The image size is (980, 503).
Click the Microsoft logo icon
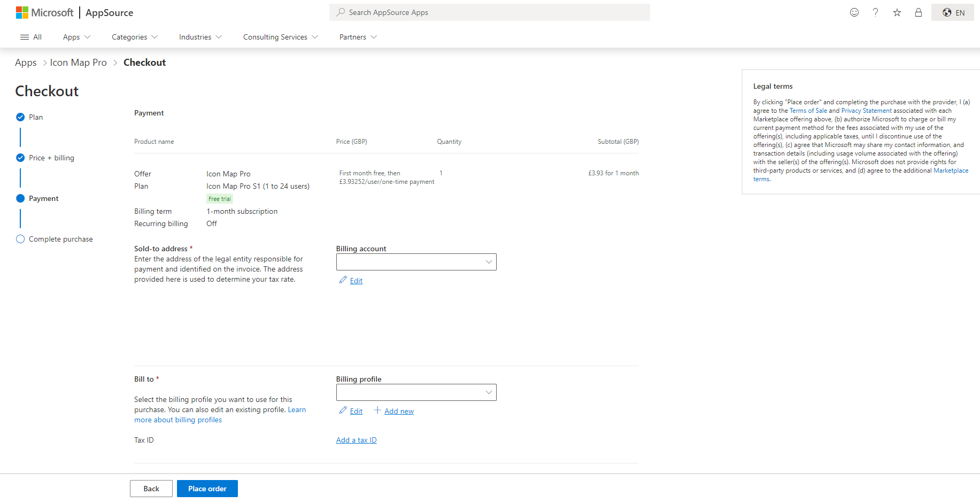coord(22,12)
